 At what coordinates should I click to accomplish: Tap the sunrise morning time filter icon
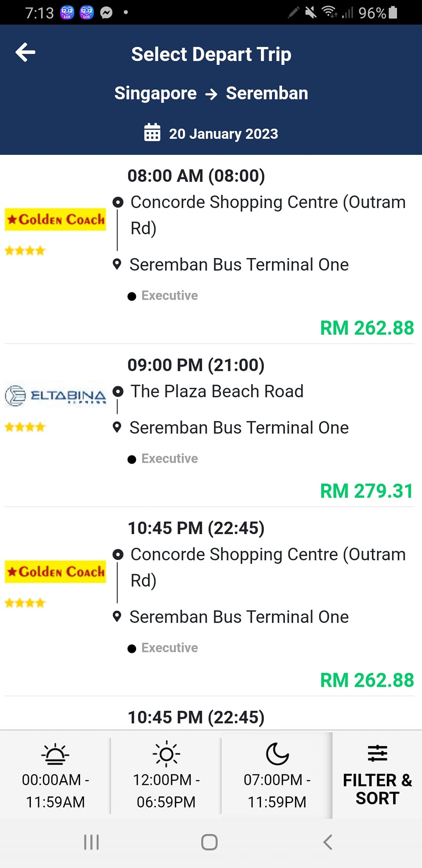55,754
